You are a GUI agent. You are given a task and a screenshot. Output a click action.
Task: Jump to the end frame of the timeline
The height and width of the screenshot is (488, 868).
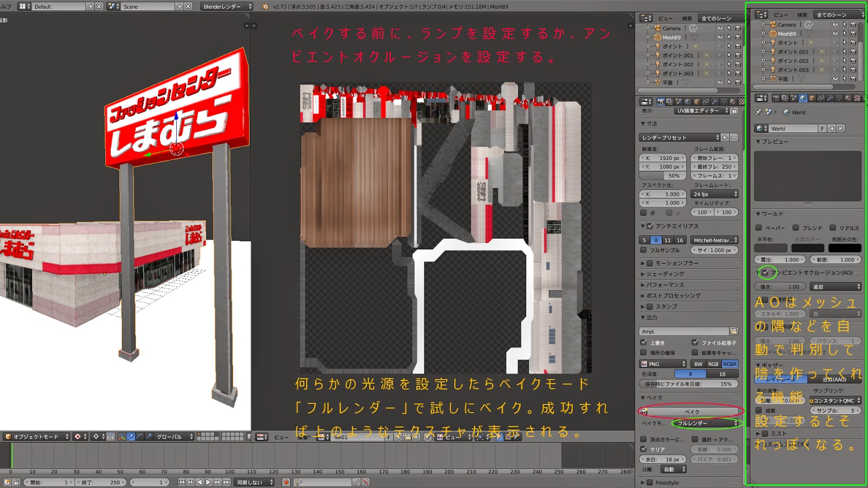click(x=227, y=482)
